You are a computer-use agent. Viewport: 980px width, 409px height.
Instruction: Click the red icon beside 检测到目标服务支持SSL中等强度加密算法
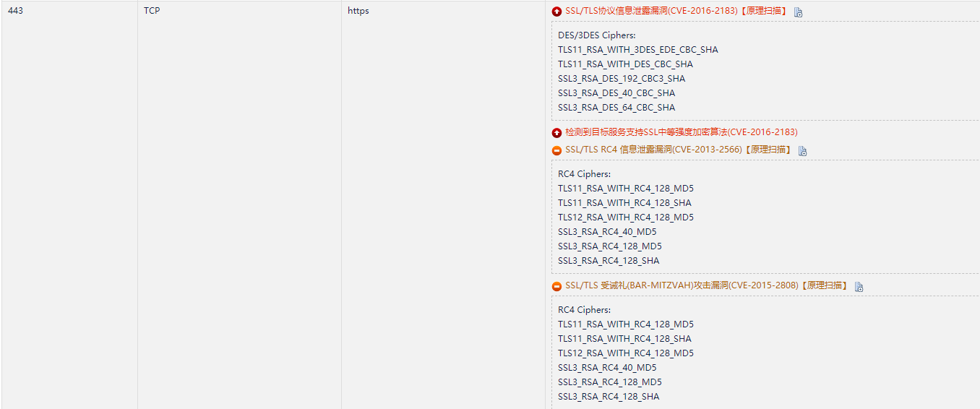(556, 133)
